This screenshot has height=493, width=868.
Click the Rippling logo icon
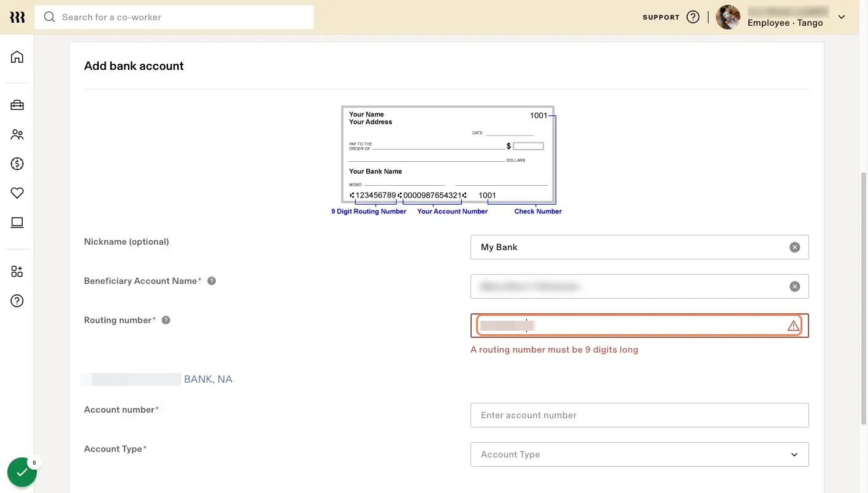17,17
